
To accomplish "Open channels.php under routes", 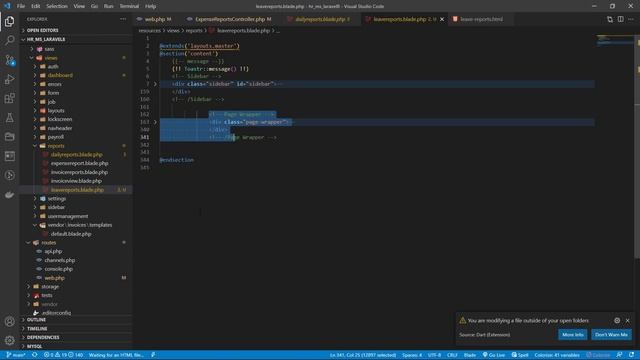I will pos(60,260).
